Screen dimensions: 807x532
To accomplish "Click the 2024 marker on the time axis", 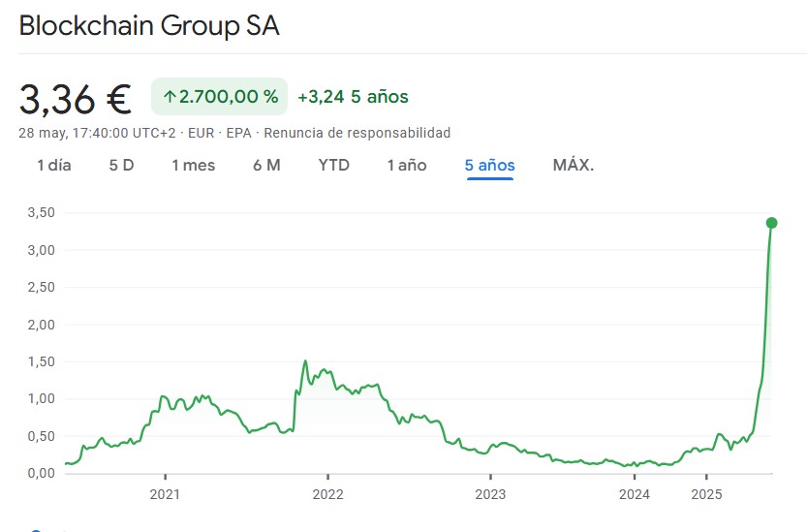I will pos(634,492).
